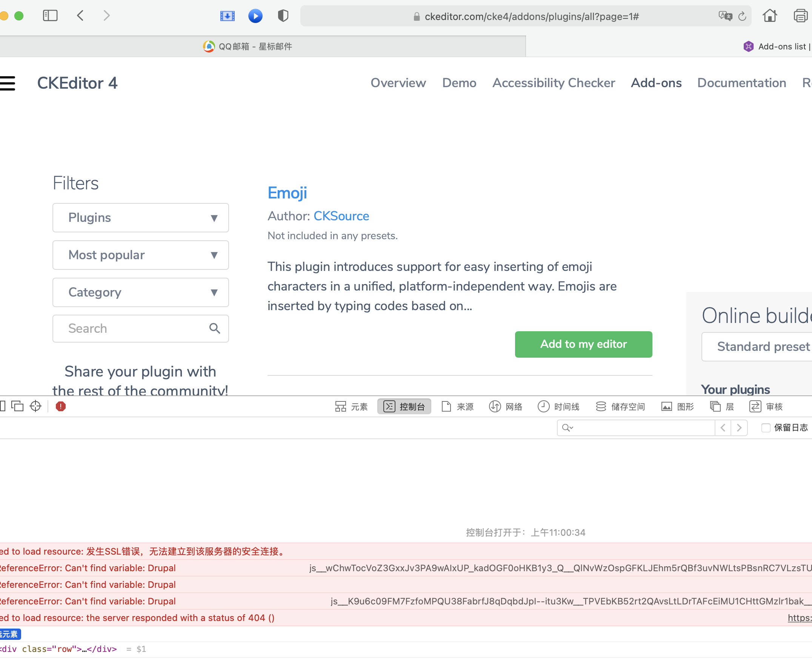The height and width of the screenshot is (661, 812).
Task: Click the print icon in toolbar
Action: tap(801, 16)
